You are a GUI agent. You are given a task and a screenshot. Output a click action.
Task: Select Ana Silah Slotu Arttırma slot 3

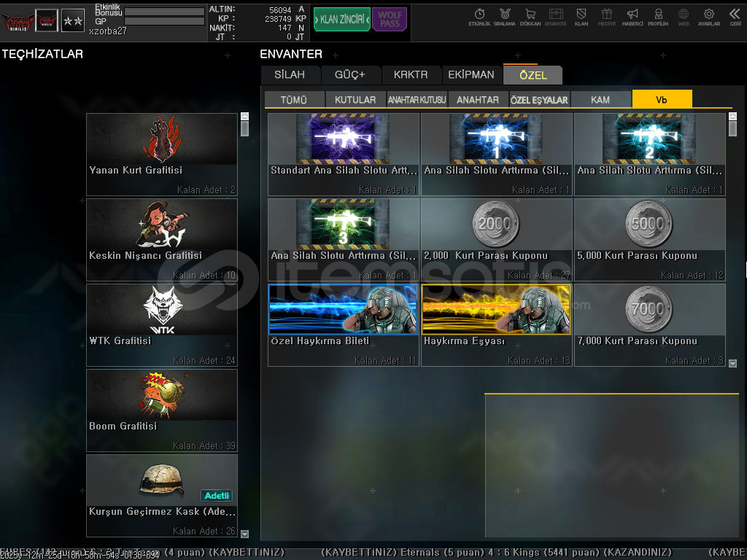tap(344, 239)
